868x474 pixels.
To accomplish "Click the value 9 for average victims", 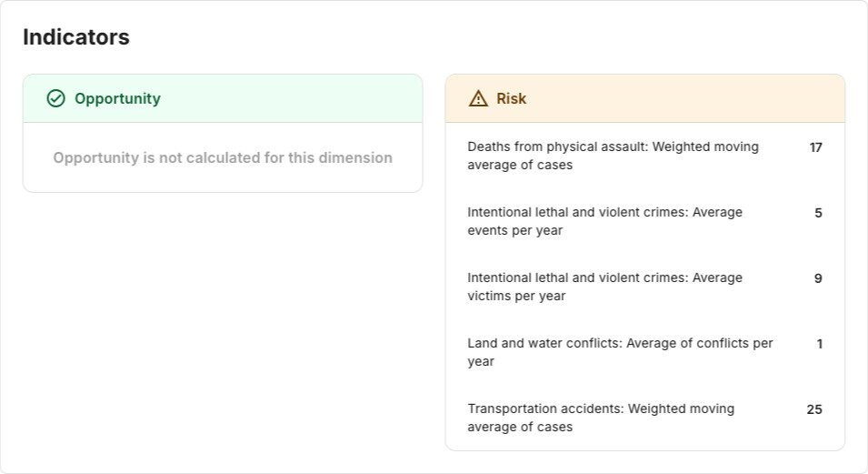I will [818, 278].
